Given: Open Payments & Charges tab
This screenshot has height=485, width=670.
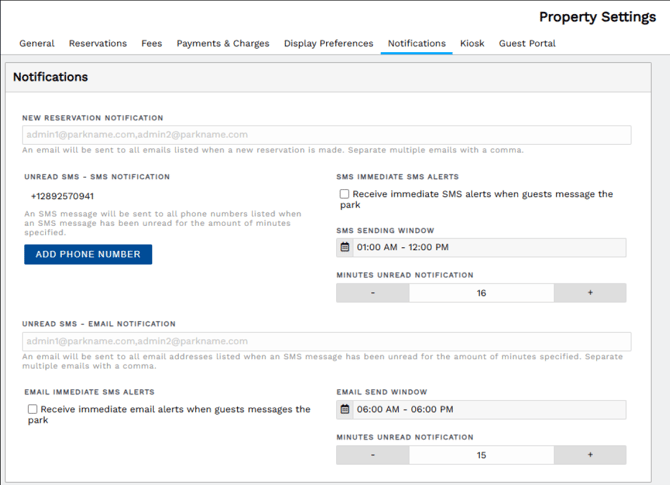Looking at the screenshot, I should tap(223, 44).
